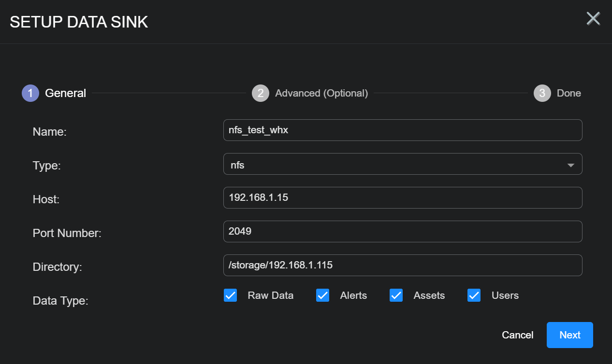Edit the Directory path field
This screenshot has width=612, height=364.
pos(403,265)
